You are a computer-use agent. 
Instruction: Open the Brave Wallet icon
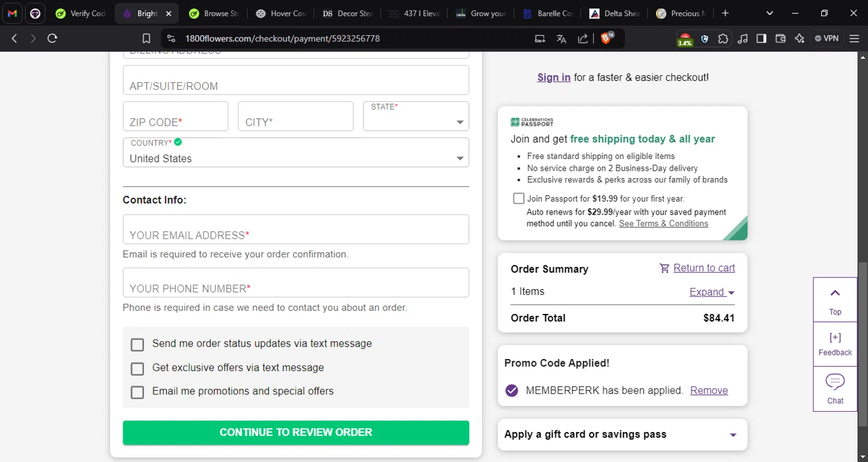[x=781, y=38]
